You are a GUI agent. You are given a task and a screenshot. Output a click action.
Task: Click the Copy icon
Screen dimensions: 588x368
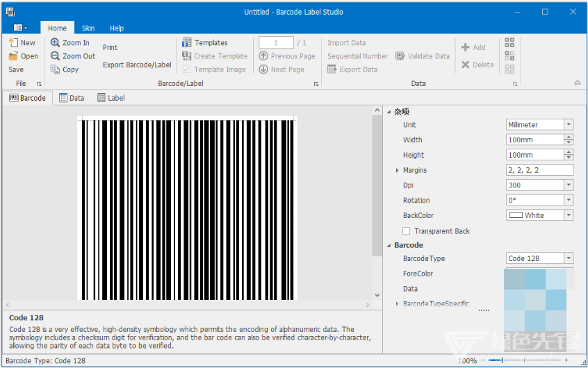(55, 69)
